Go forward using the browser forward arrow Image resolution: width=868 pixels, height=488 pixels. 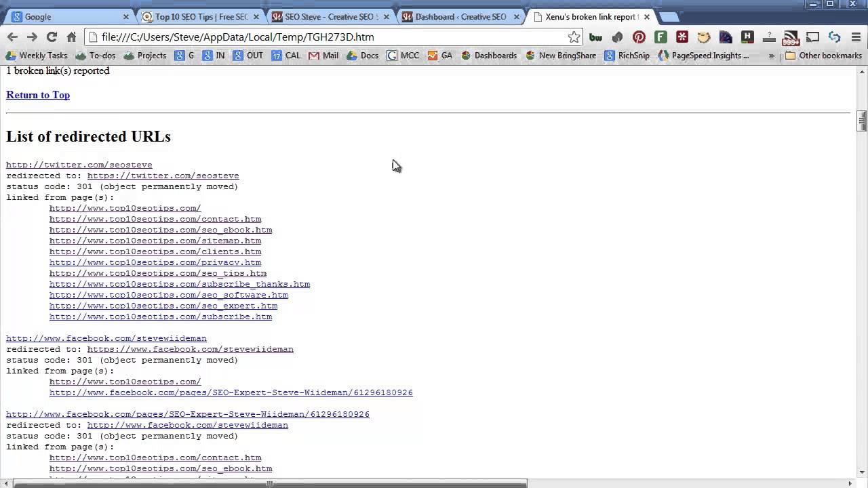[32, 37]
